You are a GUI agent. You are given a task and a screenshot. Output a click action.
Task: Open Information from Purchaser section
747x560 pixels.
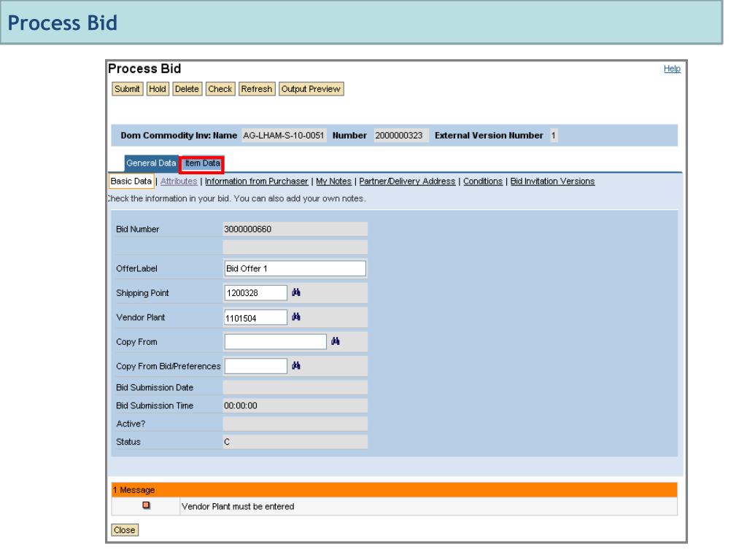point(255,182)
